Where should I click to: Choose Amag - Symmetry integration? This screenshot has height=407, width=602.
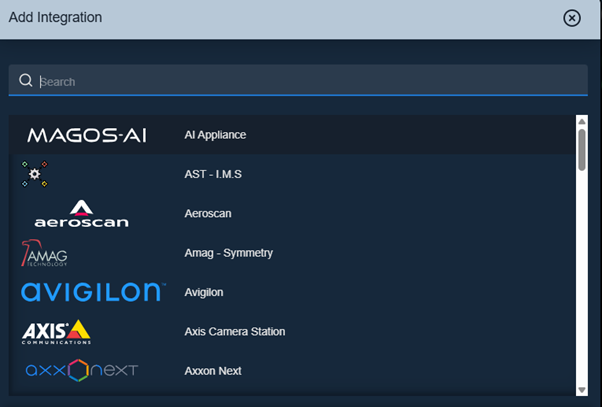click(x=292, y=253)
